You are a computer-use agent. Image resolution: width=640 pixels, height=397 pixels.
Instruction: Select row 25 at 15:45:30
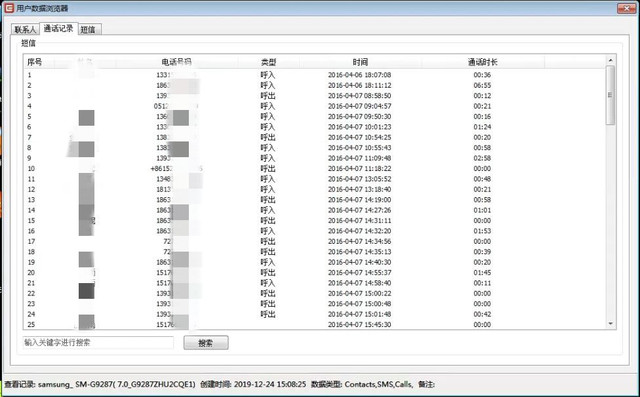pyautogui.click(x=314, y=325)
